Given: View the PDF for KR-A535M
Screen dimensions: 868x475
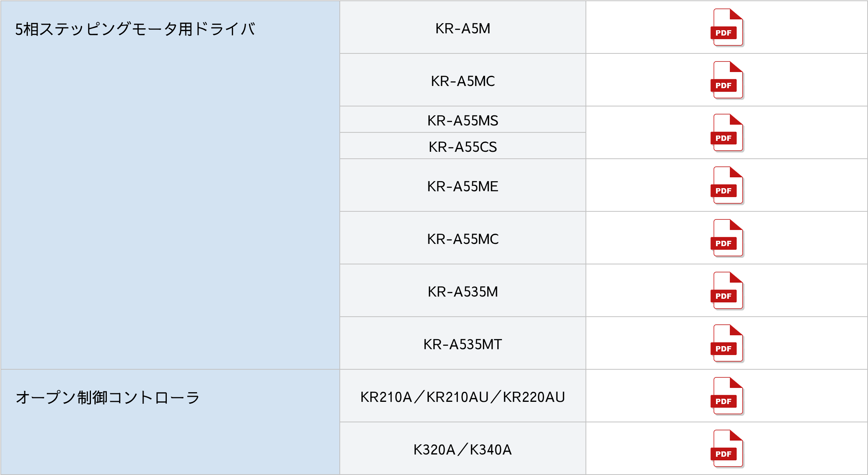Looking at the screenshot, I should [727, 291].
